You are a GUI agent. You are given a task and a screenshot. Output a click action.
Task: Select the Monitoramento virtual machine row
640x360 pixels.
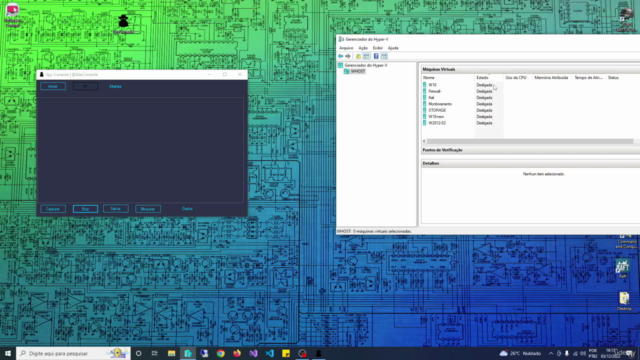click(530, 104)
